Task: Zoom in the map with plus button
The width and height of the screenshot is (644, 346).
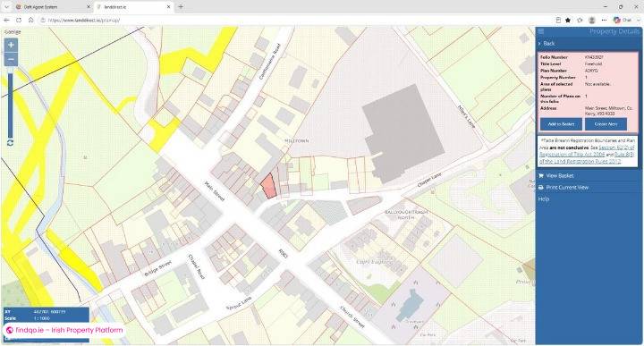Action: pyautogui.click(x=11, y=45)
